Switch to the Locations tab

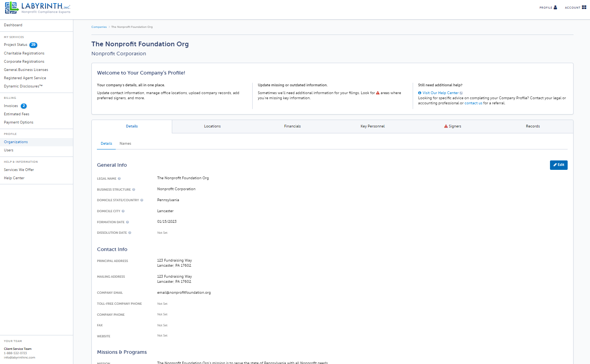(212, 126)
